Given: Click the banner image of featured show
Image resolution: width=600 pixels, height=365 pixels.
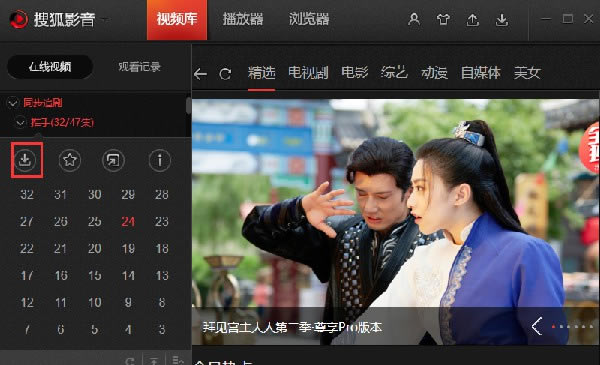Looking at the screenshot, I should 396,222.
